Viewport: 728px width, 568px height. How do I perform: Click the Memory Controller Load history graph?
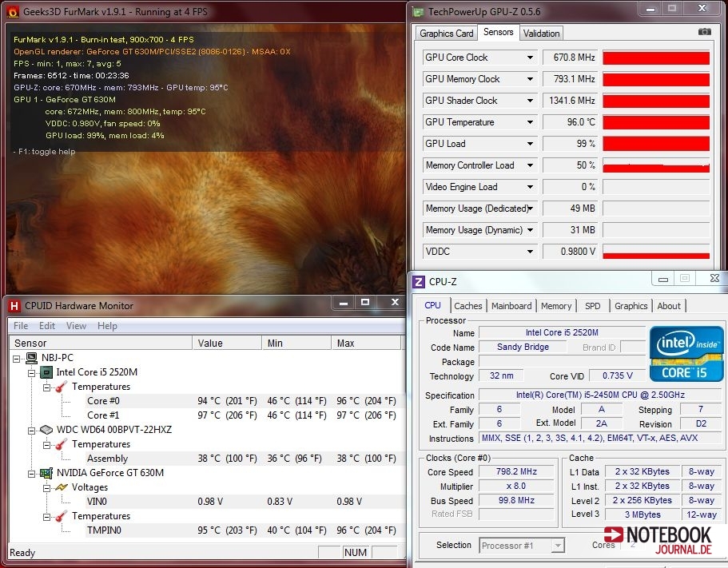pos(656,165)
